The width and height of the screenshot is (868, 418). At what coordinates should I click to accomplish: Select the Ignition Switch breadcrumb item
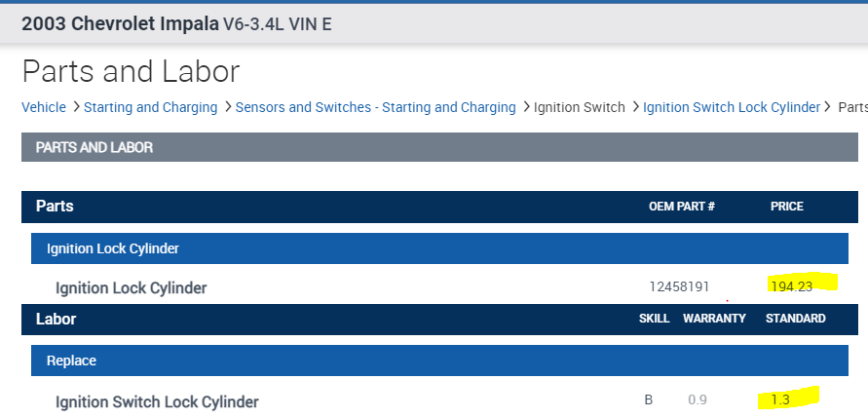(579, 107)
